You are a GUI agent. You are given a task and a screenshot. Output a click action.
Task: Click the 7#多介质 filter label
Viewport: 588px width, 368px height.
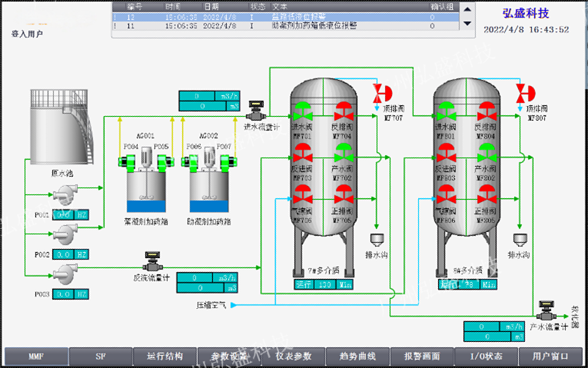tap(324, 270)
